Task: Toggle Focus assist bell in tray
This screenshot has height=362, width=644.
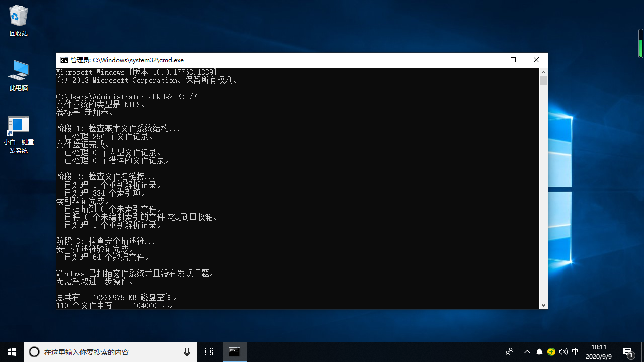Action: [x=539, y=352]
